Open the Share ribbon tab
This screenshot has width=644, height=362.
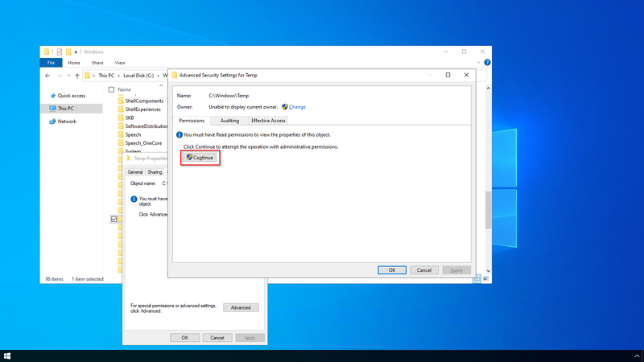coord(97,63)
